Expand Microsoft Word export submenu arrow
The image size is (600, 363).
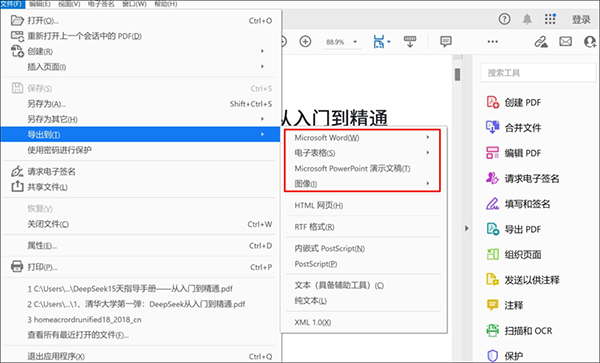[x=428, y=137]
